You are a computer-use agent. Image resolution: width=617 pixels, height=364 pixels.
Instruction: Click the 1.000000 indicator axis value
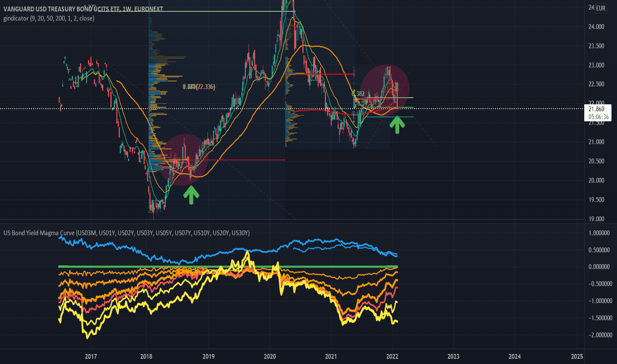[600, 233]
